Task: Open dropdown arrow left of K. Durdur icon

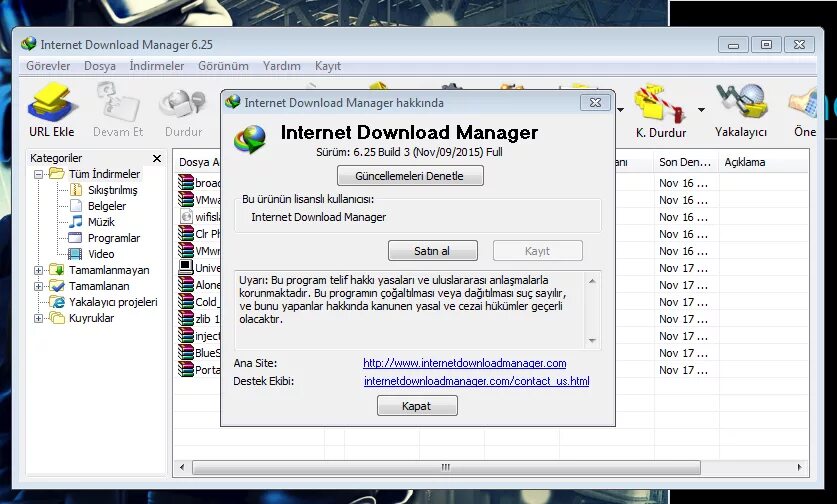Action: (x=620, y=109)
